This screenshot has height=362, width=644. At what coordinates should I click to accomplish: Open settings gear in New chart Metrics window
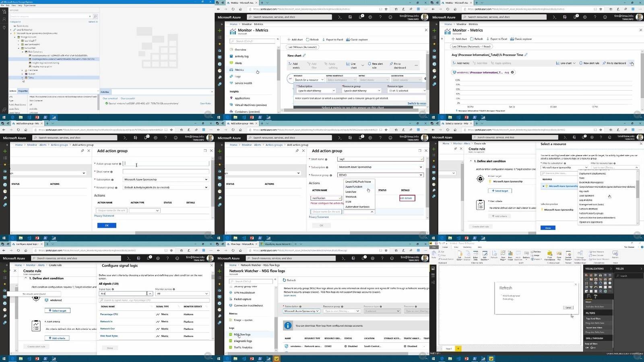(x=370, y=17)
